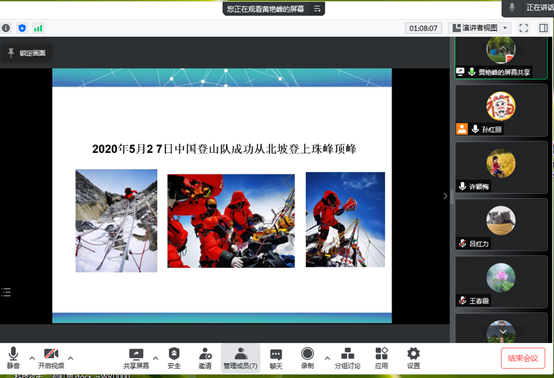Open the 共享屏幕 share screen tool
Viewport: 554px width, 378px height.
(x=136, y=358)
